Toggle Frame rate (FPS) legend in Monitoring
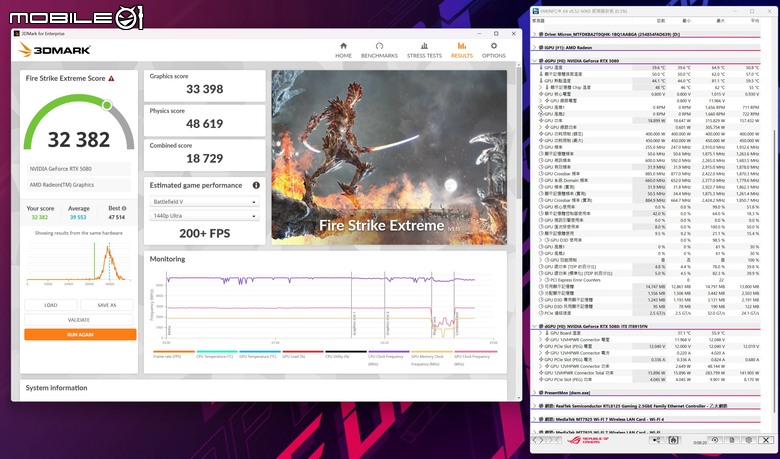Viewport: 780px width, 459px height. pyautogui.click(x=174, y=354)
